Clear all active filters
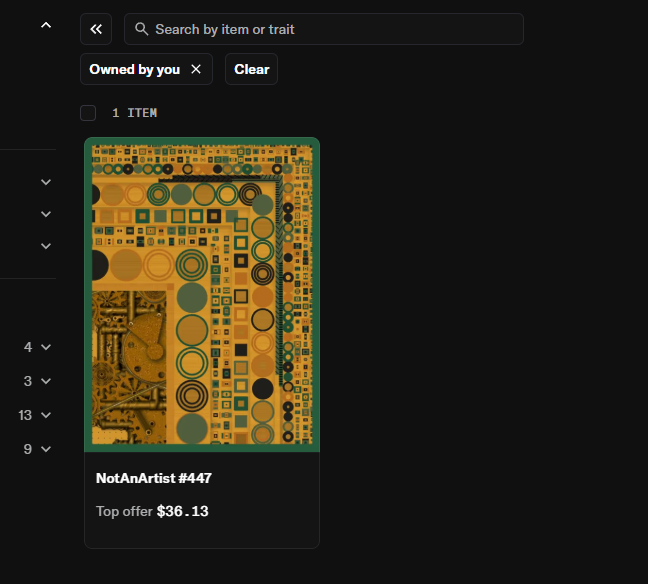Image resolution: width=648 pixels, height=584 pixels. click(251, 69)
